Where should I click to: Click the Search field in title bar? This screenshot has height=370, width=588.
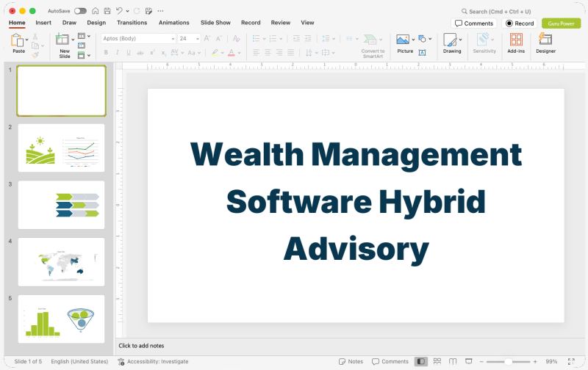(x=496, y=11)
